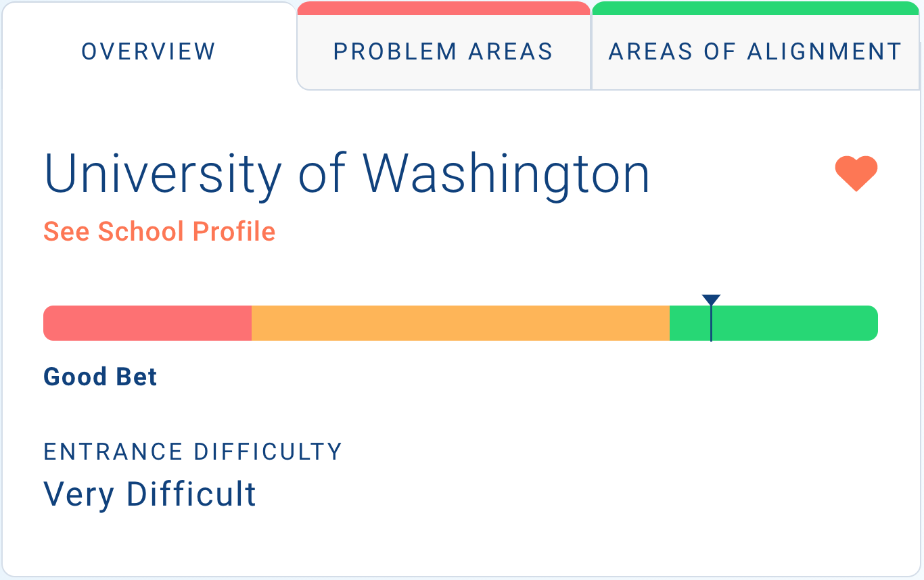Click the University of Washington heading

tap(347, 174)
